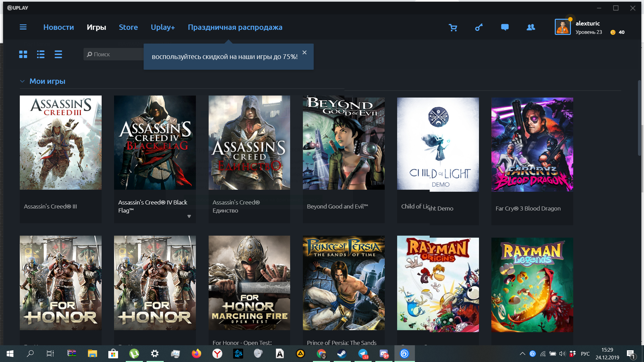
Task: Open Firefox from the taskbar
Action: pos(197,354)
